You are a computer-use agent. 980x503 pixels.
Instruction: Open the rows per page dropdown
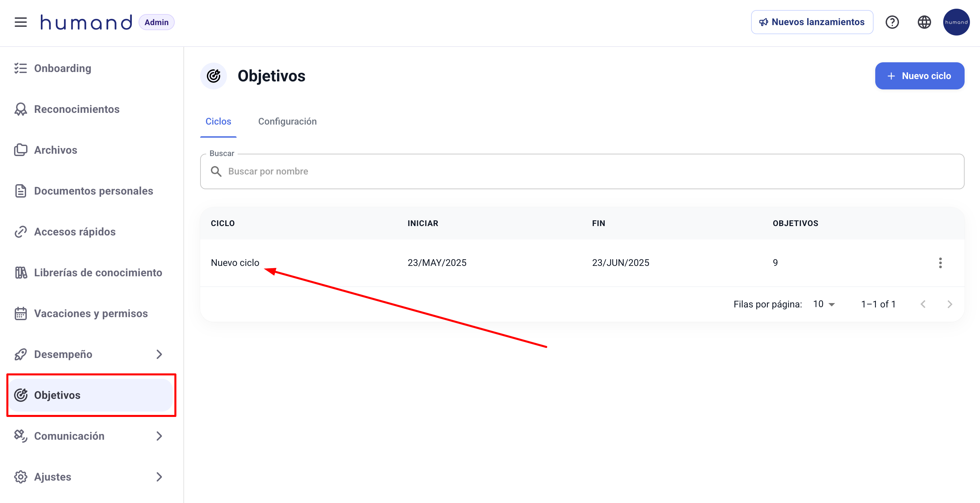[x=824, y=304]
